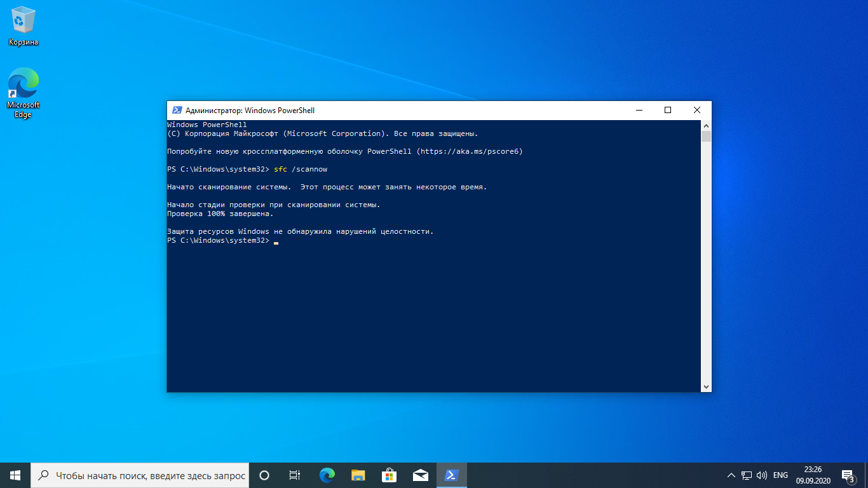Open Task View from taskbar
868x488 pixels.
pos(295,475)
